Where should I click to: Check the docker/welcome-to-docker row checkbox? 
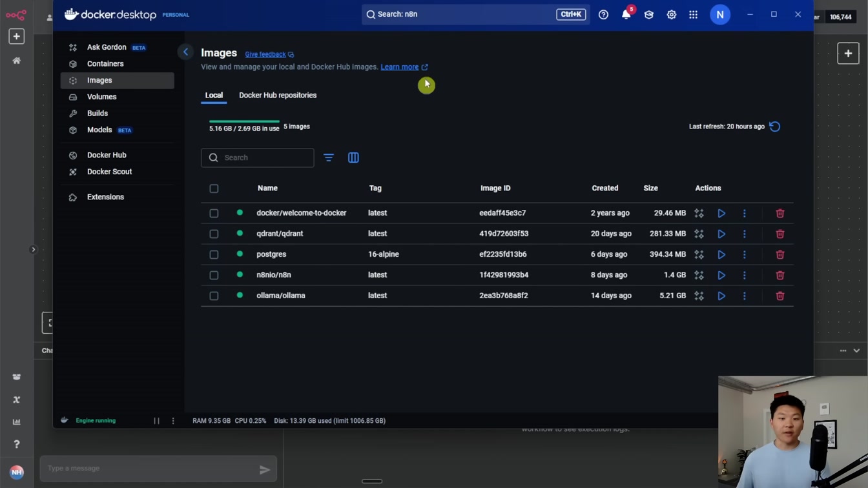click(x=214, y=213)
